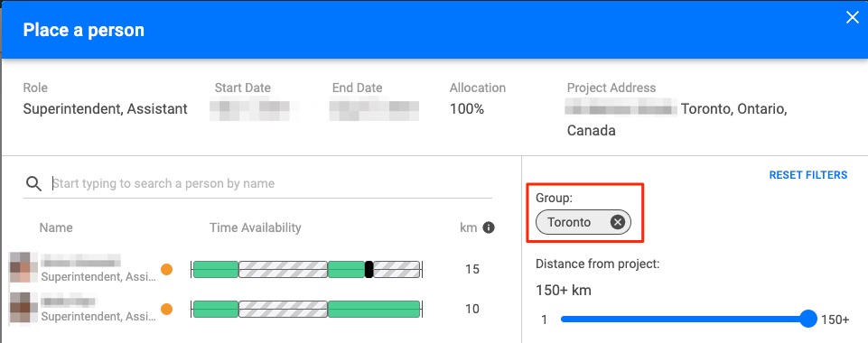Click the Toronto group chip label
Viewport: 868px width, 343px height.
569,222
